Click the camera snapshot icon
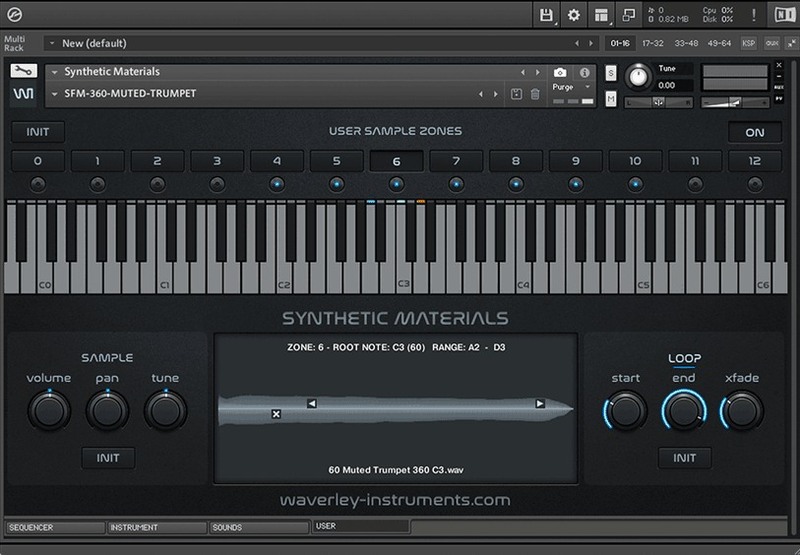The width and height of the screenshot is (800, 555). 560,72
